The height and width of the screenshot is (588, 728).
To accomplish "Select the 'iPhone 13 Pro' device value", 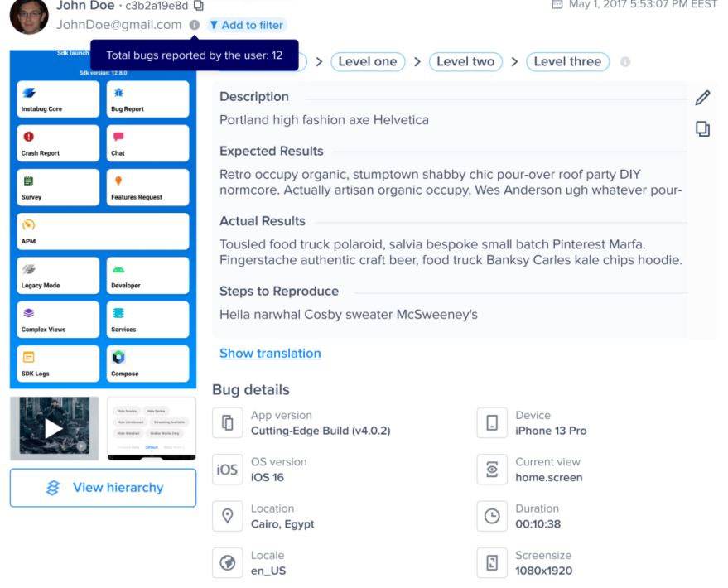I will 551,431.
